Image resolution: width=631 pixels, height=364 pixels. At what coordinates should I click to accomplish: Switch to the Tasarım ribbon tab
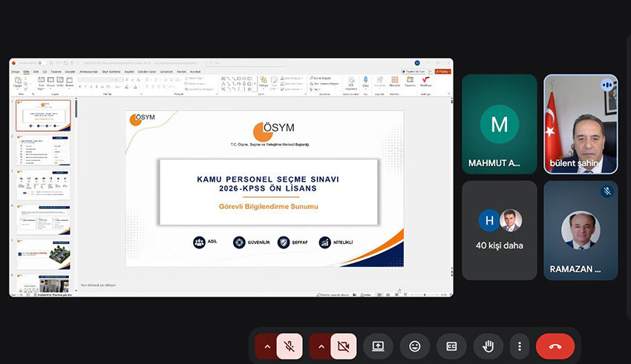pos(56,71)
